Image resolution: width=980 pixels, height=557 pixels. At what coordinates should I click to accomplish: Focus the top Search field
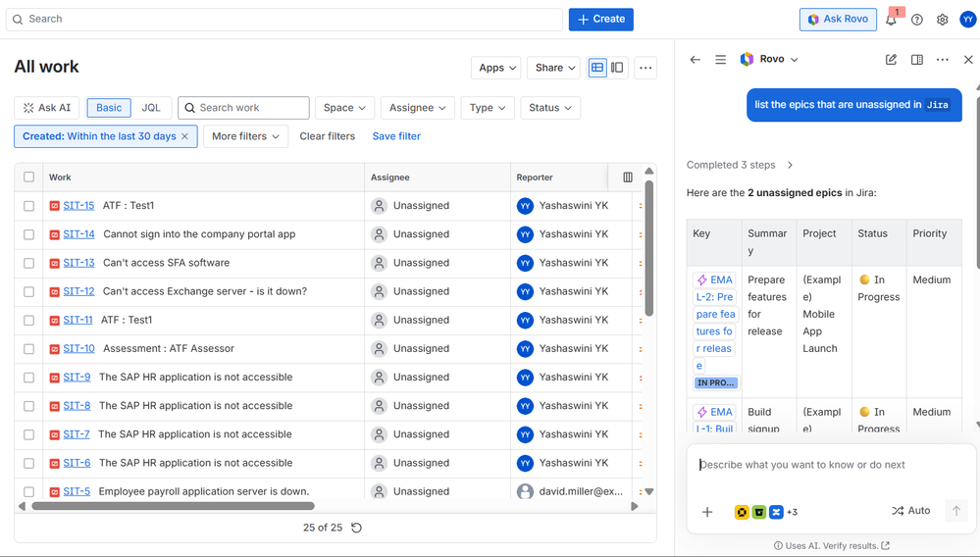(284, 20)
